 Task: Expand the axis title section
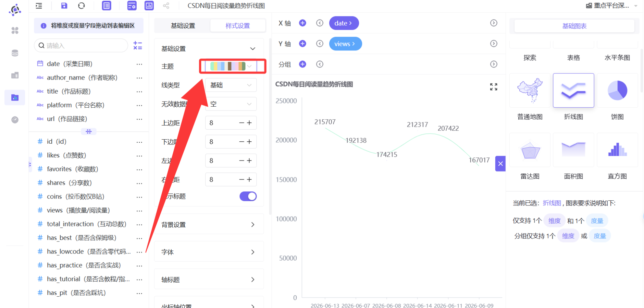click(209, 280)
